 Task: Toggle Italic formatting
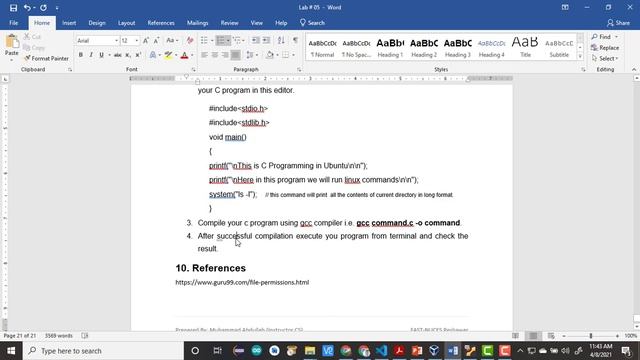tap(91, 55)
